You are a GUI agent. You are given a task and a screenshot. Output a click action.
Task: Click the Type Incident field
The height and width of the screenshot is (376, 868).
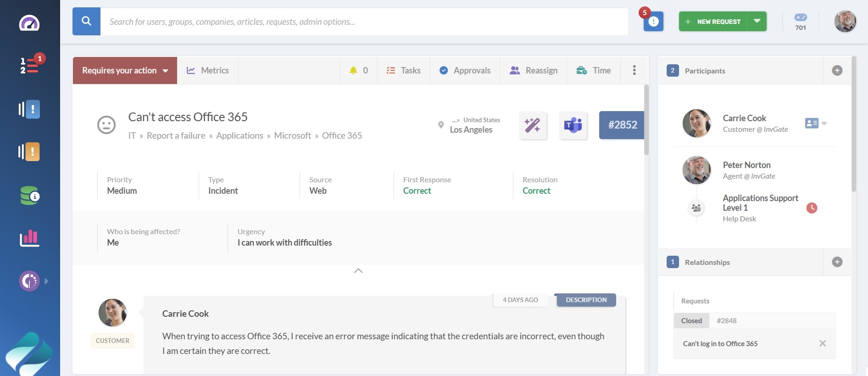point(223,185)
